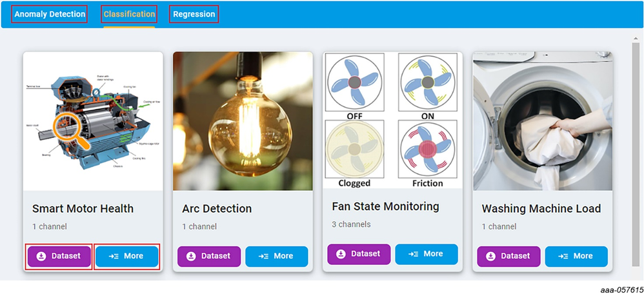Click the Washing Machine Load title
Image resolution: width=644 pixels, height=294 pixels.
(x=541, y=209)
